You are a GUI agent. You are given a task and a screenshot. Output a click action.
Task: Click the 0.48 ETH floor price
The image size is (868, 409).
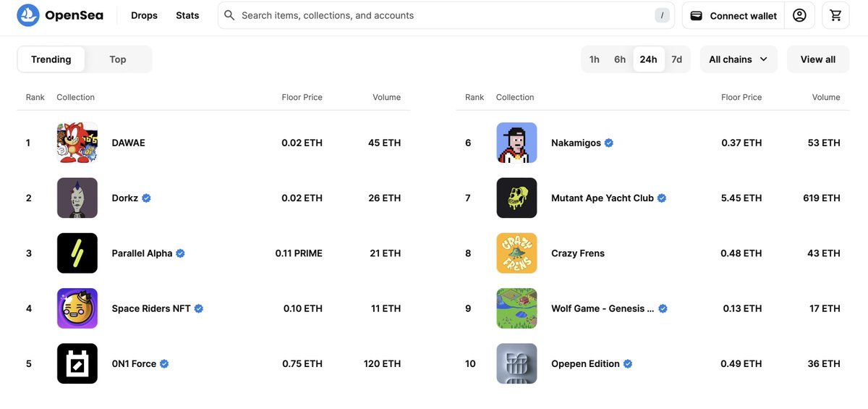[x=741, y=253]
